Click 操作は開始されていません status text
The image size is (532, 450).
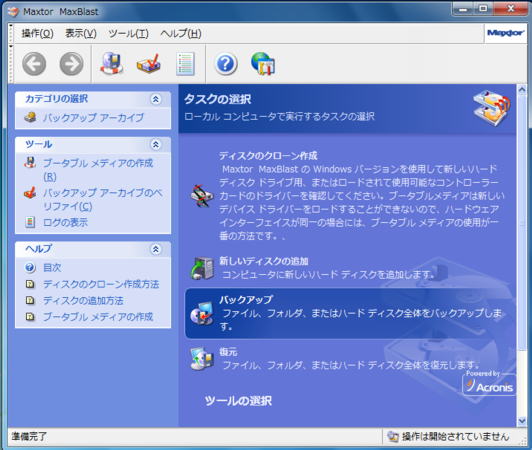pyautogui.click(x=455, y=436)
